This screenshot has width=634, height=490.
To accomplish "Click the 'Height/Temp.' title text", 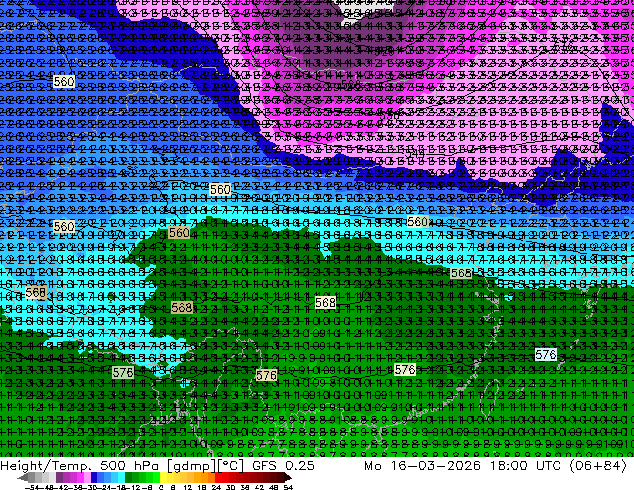I will [44, 466].
